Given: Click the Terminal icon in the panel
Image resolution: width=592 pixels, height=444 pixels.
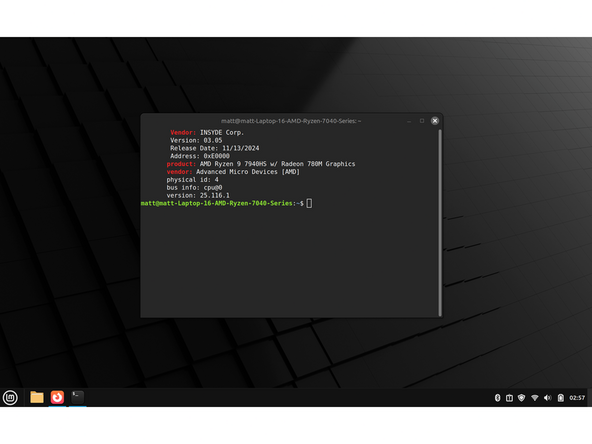Looking at the screenshot, I should pyautogui.click(x=77, y=397).
